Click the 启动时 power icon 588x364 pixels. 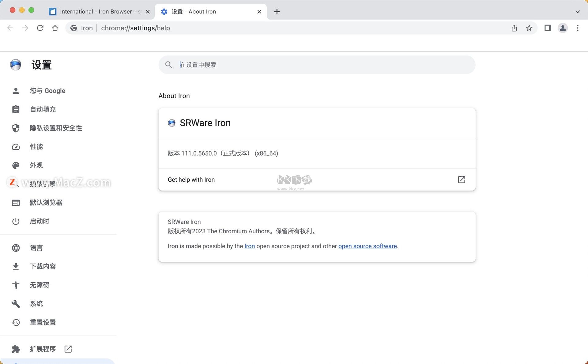pyautogui.click(x=16, y=221)
